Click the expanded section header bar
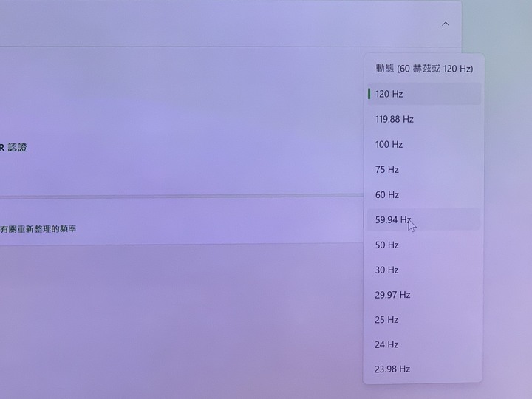This screenshot has width=532, height=399. tap(231, 24)
